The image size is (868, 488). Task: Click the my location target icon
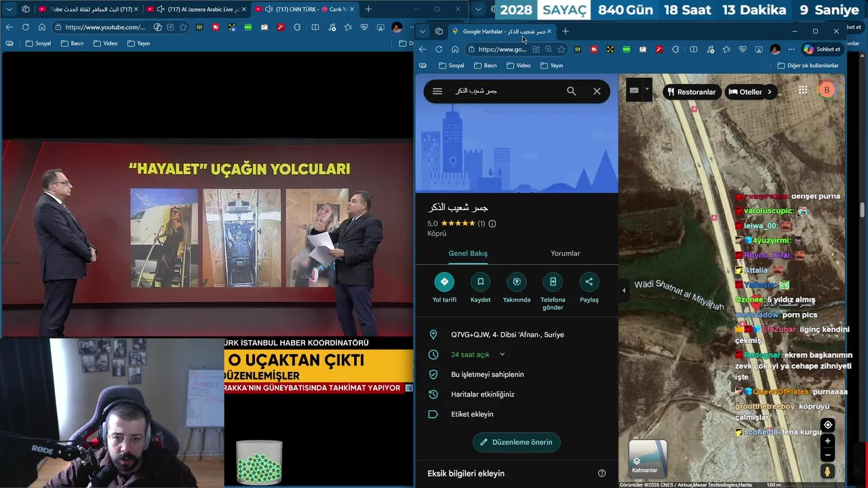827,425
